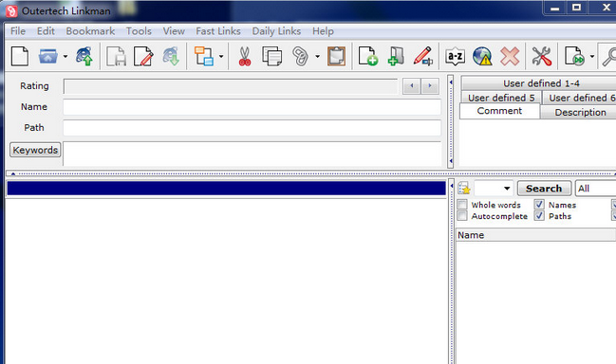Open the blue folder Open icon
Image resolution: width=616 pixels, height=364 pixels.
coord(47,57)
